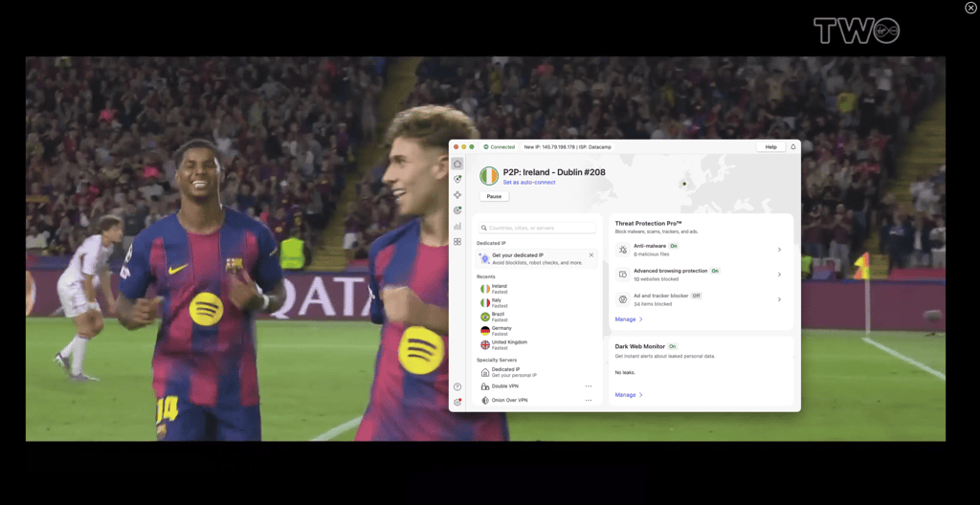
Task: Focus the countries, cities, or servers search
Action: click(537, 229)
